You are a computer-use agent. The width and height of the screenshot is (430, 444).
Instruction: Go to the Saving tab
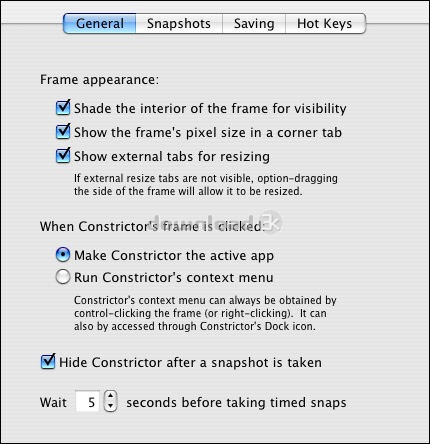click(254, 23)
